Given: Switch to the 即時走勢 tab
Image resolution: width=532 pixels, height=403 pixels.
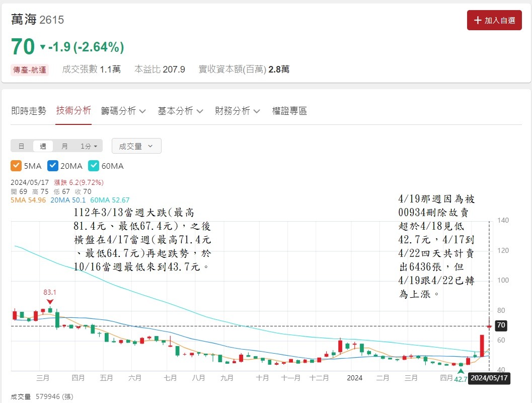Looking at the screenshot, I should click(x=29, y=111).
